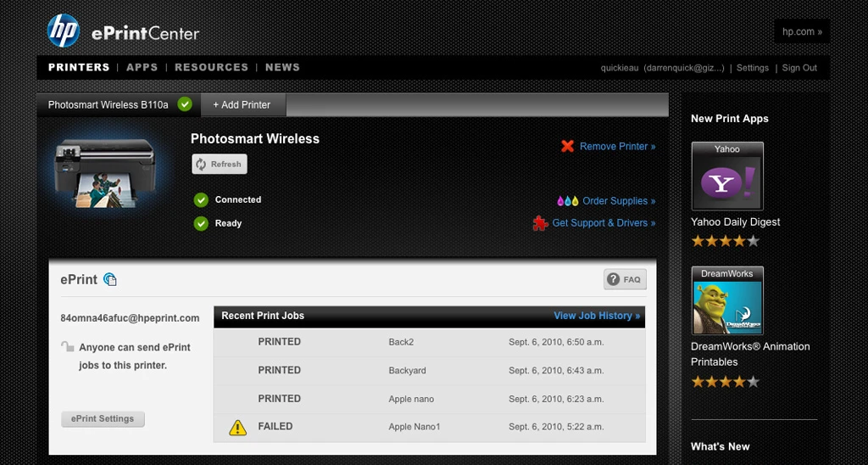Click the FAILED status text

275,426
